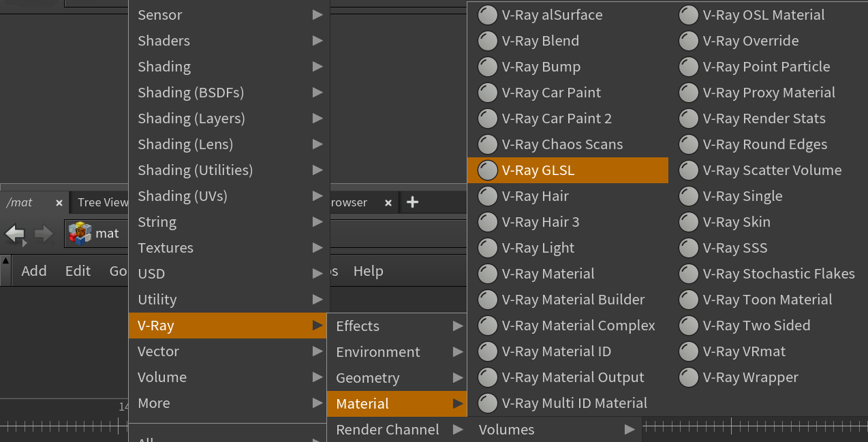
Task: Close the /mat tab
Action: pos(59,203)
